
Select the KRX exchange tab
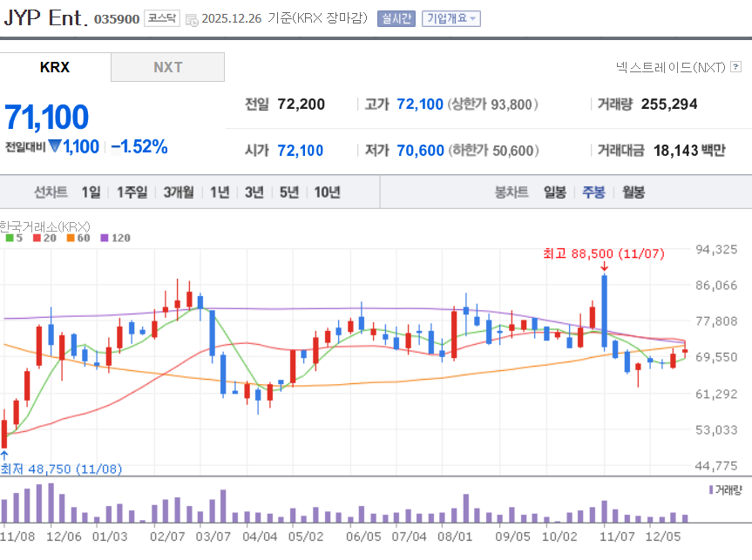[x=55, y=67]
